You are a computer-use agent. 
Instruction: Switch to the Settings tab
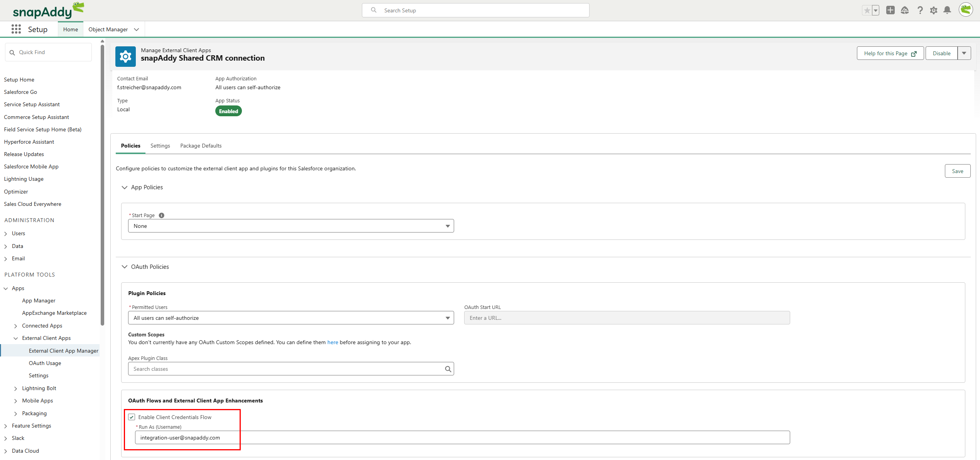160,146
